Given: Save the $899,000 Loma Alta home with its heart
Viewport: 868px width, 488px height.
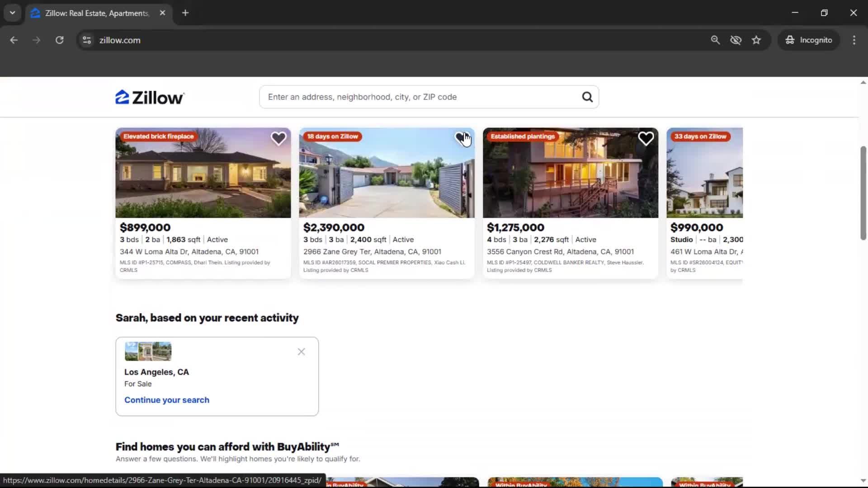Looking at the screenshot, I should 278,138.
